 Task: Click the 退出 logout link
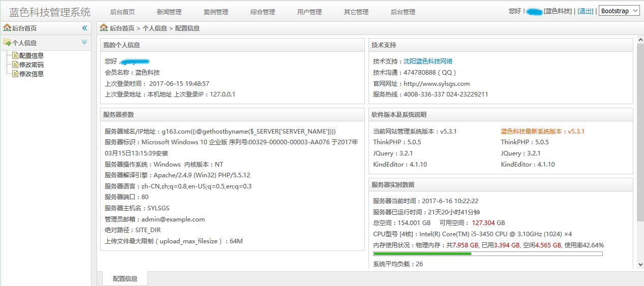coord(586,11)
